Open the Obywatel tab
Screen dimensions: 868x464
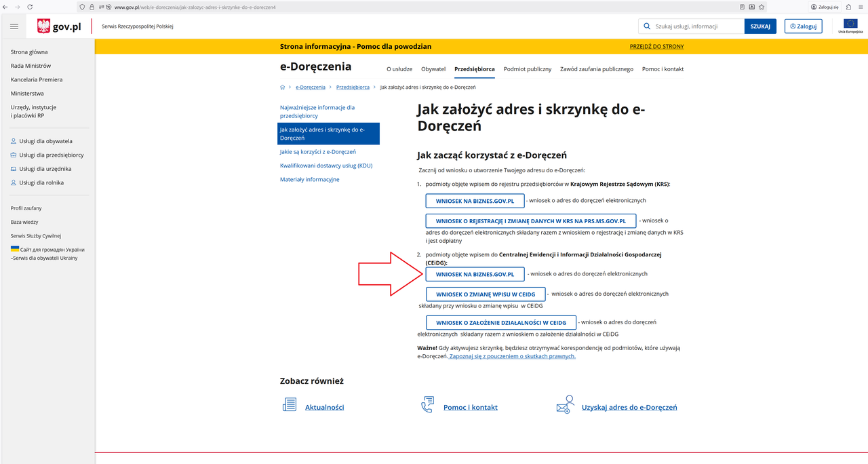point(433,69)
